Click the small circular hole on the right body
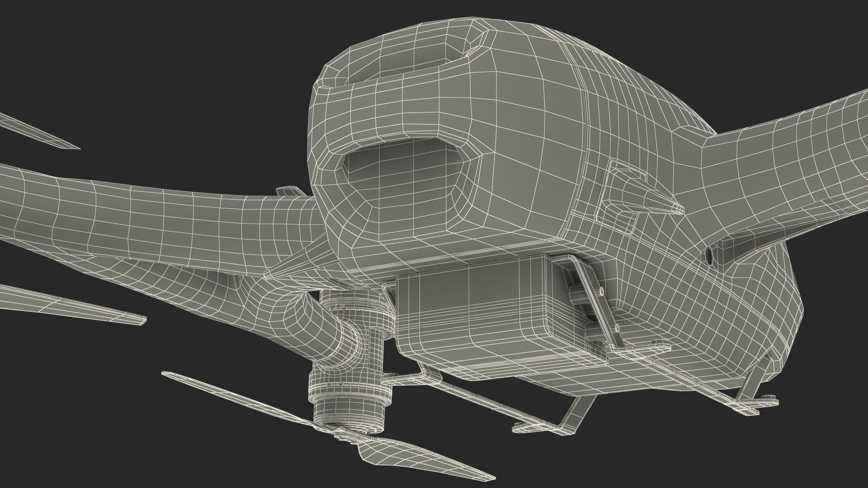 [709, 256]
